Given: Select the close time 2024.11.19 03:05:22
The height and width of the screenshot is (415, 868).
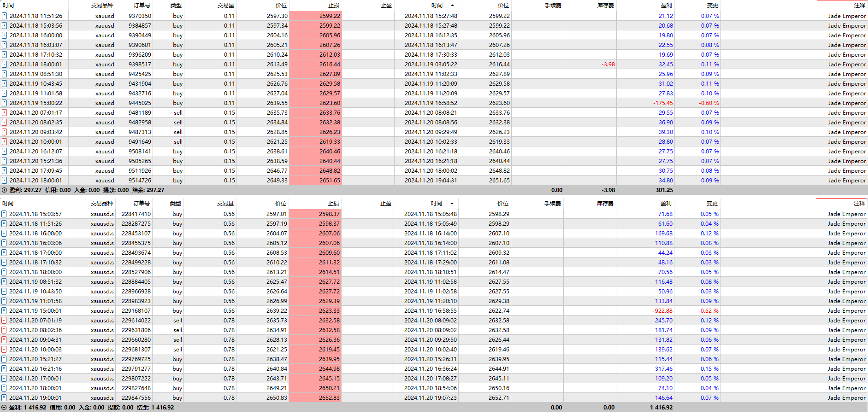Looking at the screenshot, I should pos(431,64).
